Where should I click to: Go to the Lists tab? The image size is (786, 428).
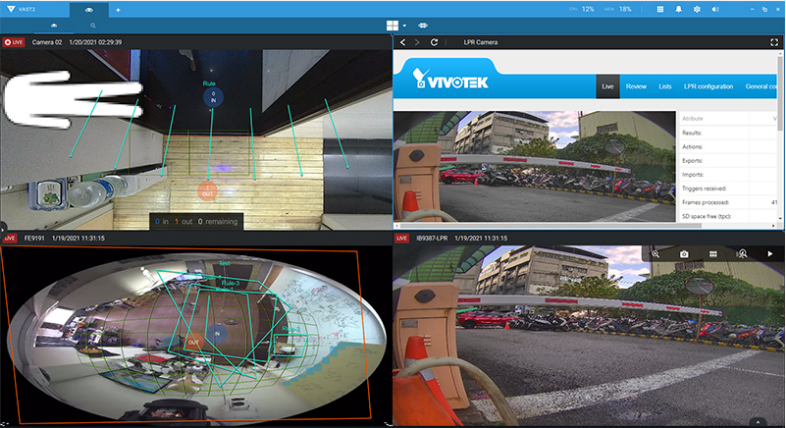tap(665, 87)
